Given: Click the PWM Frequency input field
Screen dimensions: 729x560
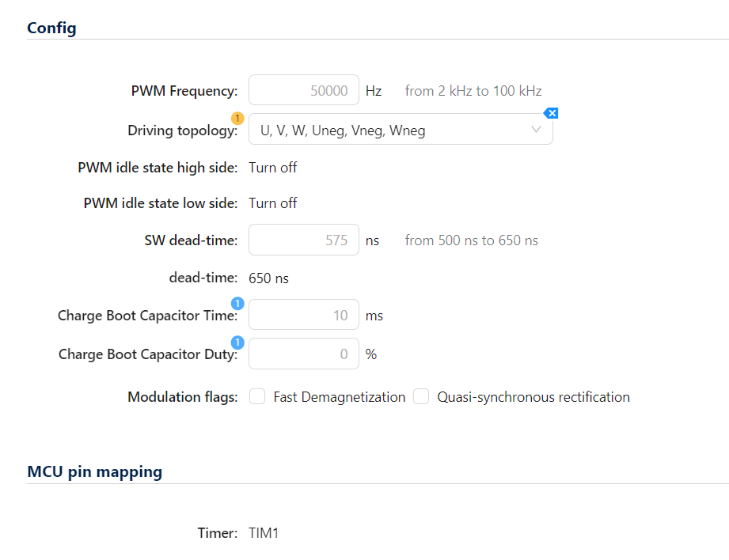Looking at the screenshot, I should click(x=304, y=90).
